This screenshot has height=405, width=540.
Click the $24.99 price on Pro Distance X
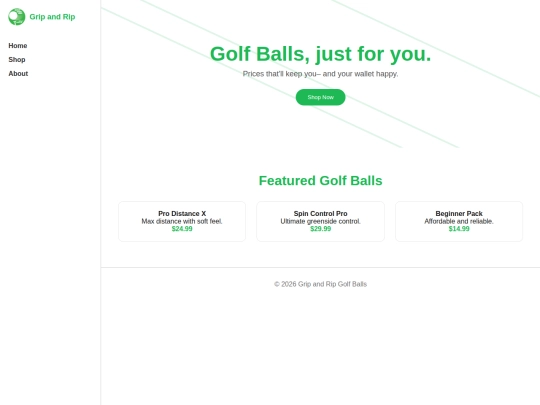(x=182, y=229)
